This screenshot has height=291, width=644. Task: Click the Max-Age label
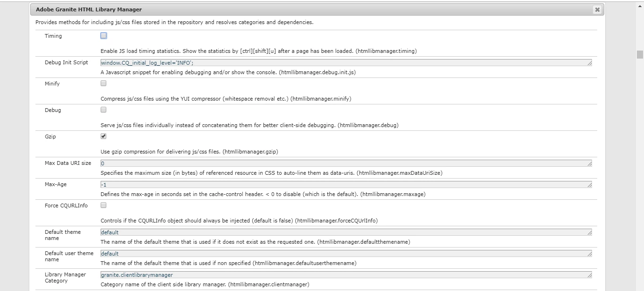[x=55, y=184]
